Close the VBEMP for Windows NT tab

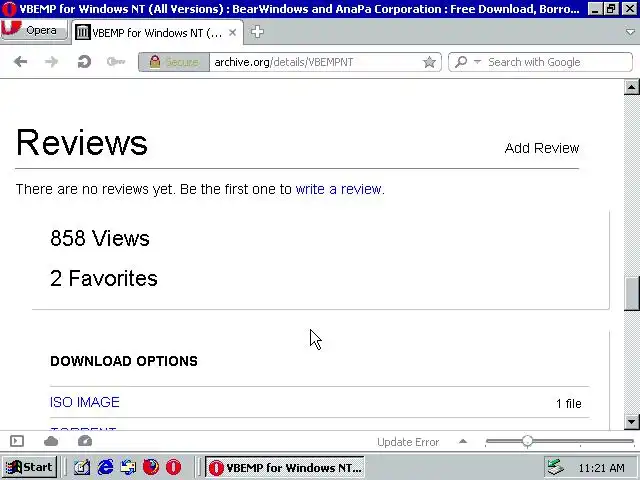[x=232, y=33]
